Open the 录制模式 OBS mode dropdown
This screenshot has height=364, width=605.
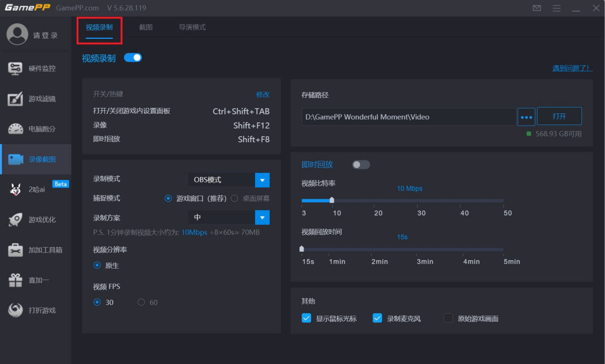[x=262, y=179]
